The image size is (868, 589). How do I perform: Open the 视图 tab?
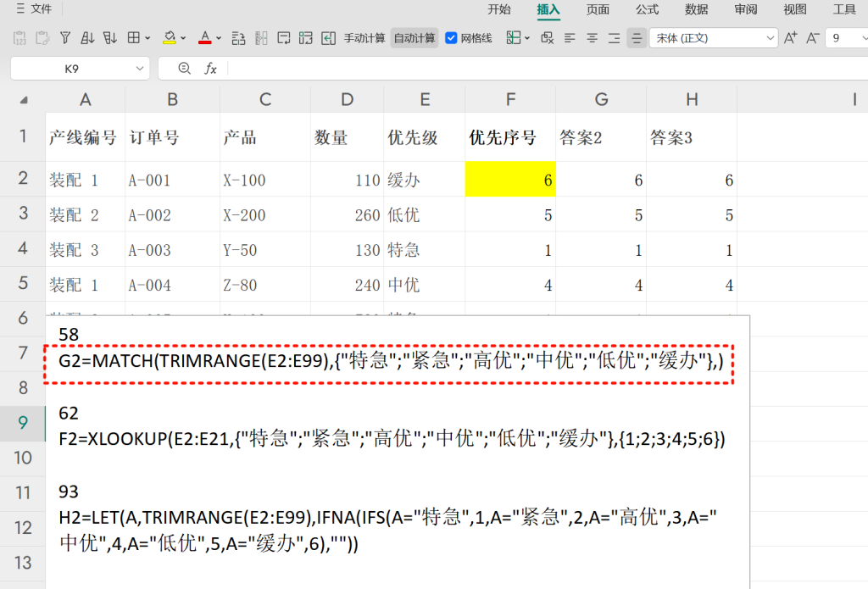pos(794,9)
